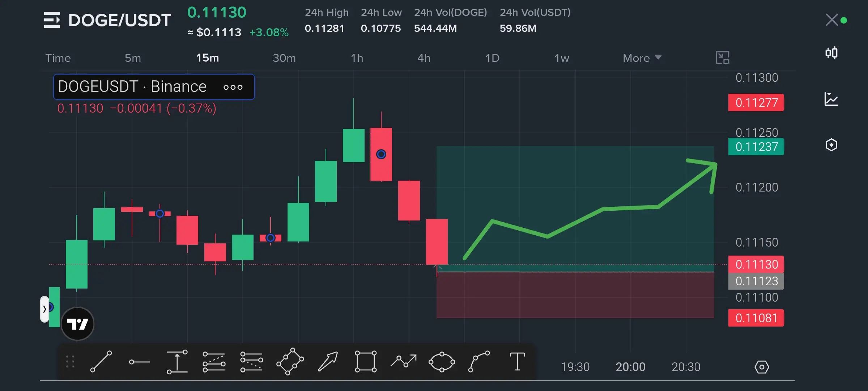Switch to the 4h timeframe tab
868x391 pixels.
pos(424,58)
